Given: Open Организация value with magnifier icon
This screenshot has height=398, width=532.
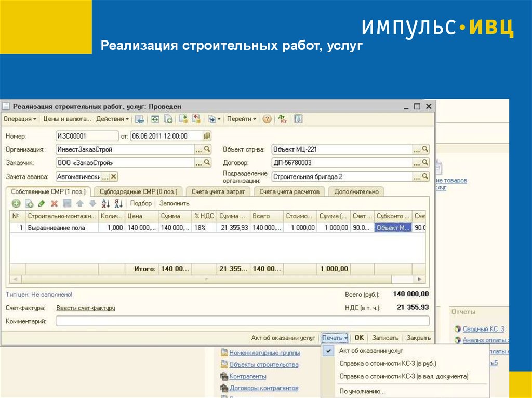Looking at the screenshot, I should (207, 149).
